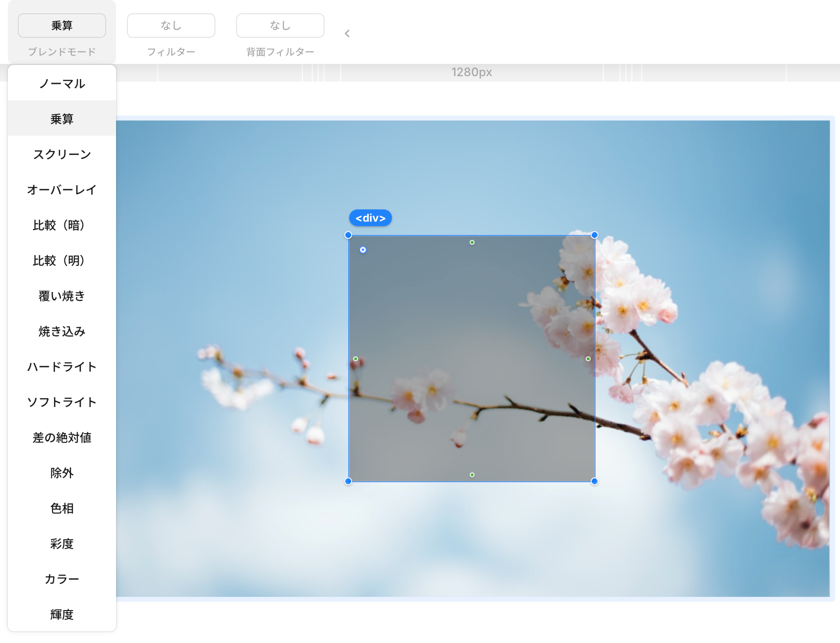840x643 pixels.
Task: Pick 比較（明）blend mode option
Action: (x=62, y=261)
